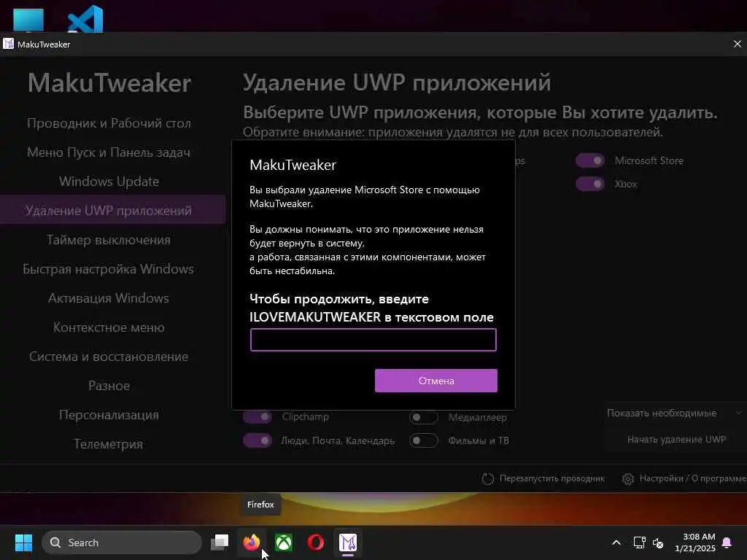
Task: Open Firefox from the taskbar
Action: (x=252, y=542)
